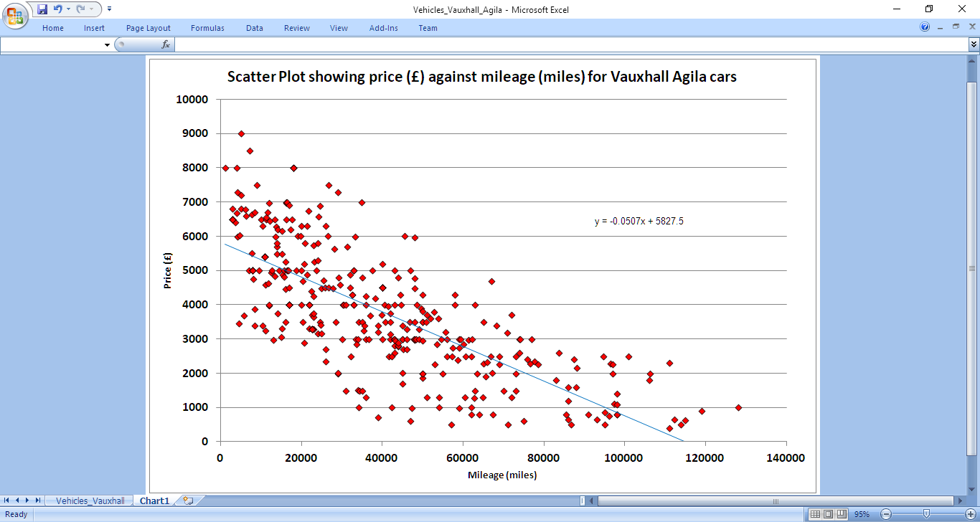Click the Save icon in Quick Access
This screenshot has width=980, height=522.
point(42,9)
